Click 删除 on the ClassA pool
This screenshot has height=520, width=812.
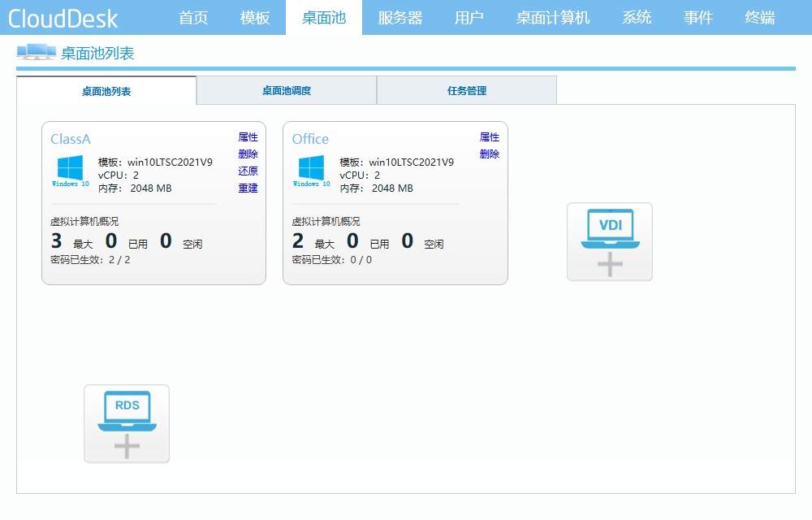pos(248,154)
